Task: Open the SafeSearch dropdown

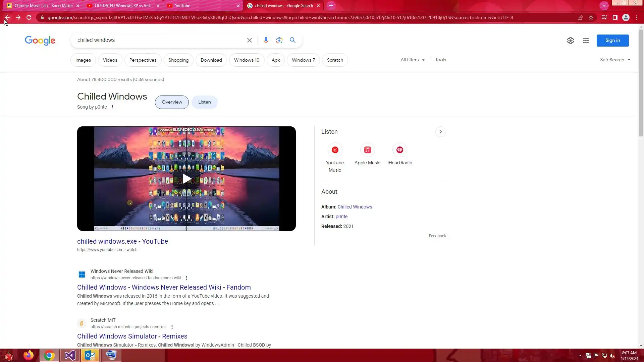Action: coord(615,60)
